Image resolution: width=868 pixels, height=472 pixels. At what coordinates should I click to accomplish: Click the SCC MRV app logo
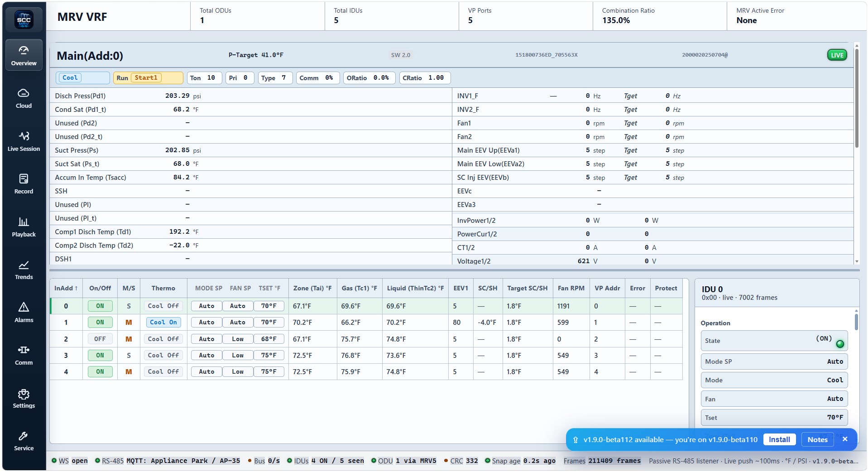[24, 19]
